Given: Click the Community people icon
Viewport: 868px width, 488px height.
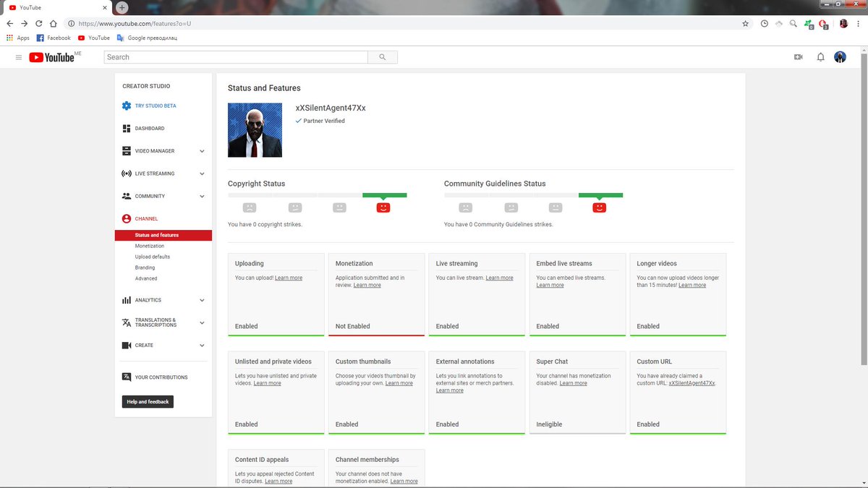Looking at the screenshot, I should click(x=127, y=196).
